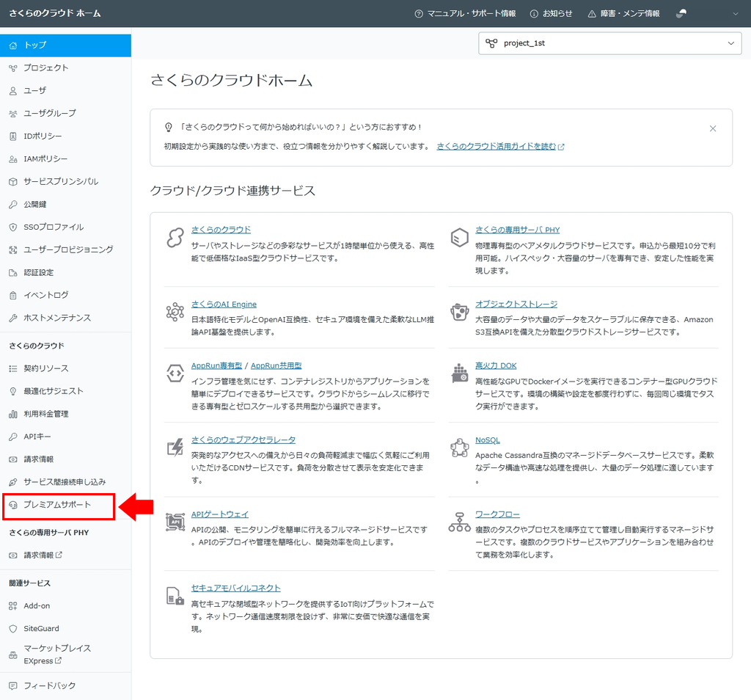Click the 契約リソース list icon
The height and width of the screenshot is (700, 751).
click(13, 368)
